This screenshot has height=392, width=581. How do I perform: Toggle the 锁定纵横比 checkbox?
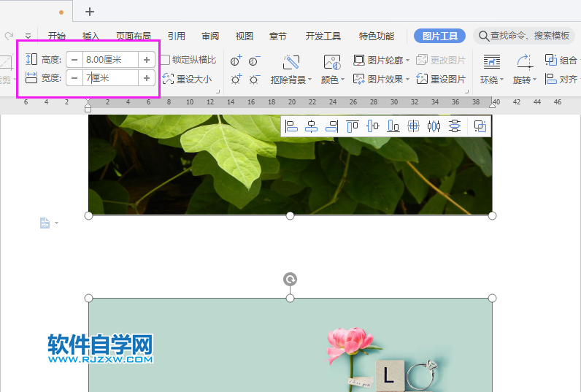tap(165, 60)
